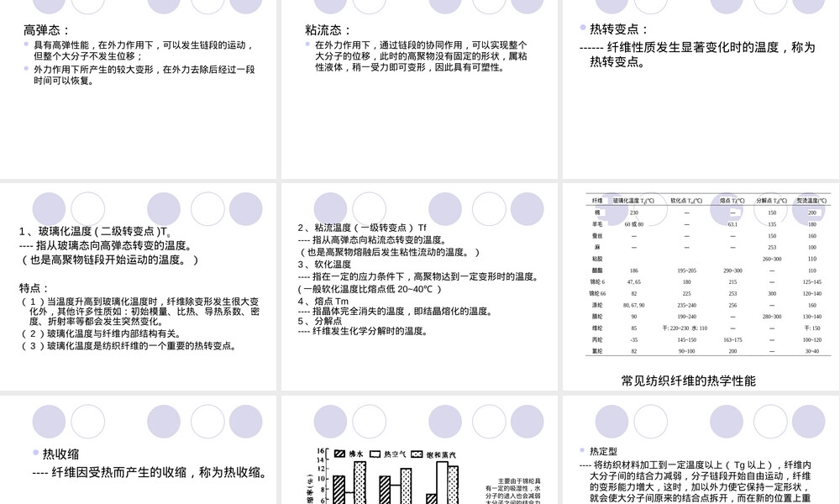Click the line '指晶体完全消失的温度'
Viewport: 840px width, 504px height.
coord(395,311)
